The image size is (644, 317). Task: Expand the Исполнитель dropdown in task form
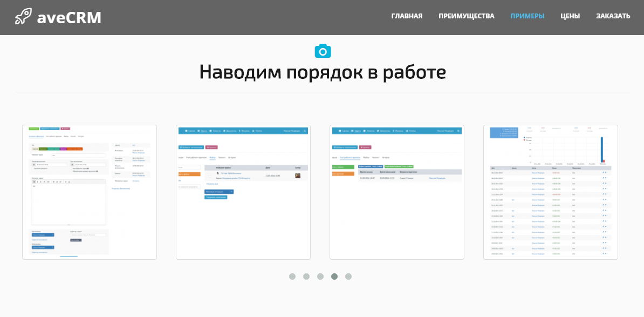42,247
